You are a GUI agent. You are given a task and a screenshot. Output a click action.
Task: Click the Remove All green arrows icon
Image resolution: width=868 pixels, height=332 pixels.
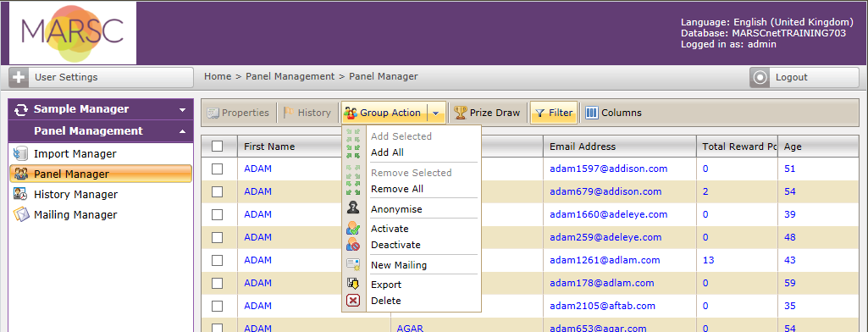352,189
